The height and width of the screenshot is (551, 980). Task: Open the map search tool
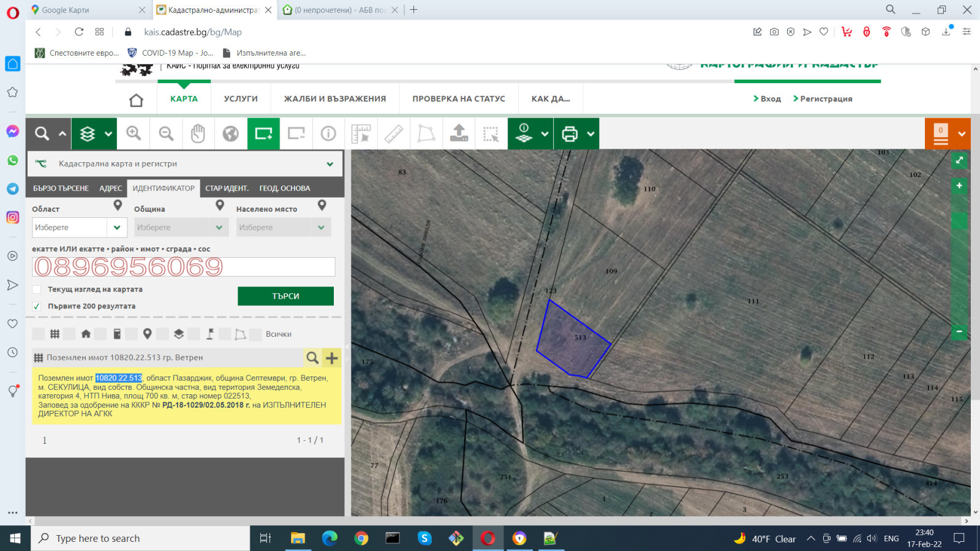(42, 133)
